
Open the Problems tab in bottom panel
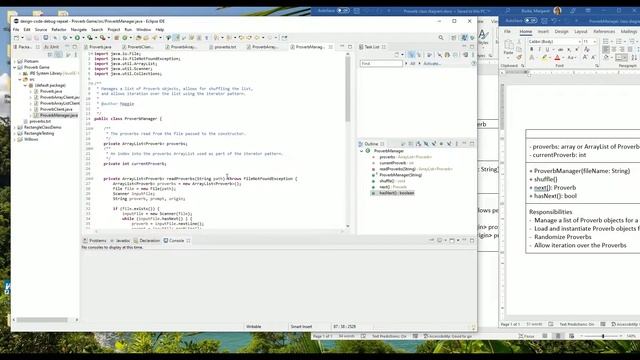pyautogui.click(x=95, y=240)
